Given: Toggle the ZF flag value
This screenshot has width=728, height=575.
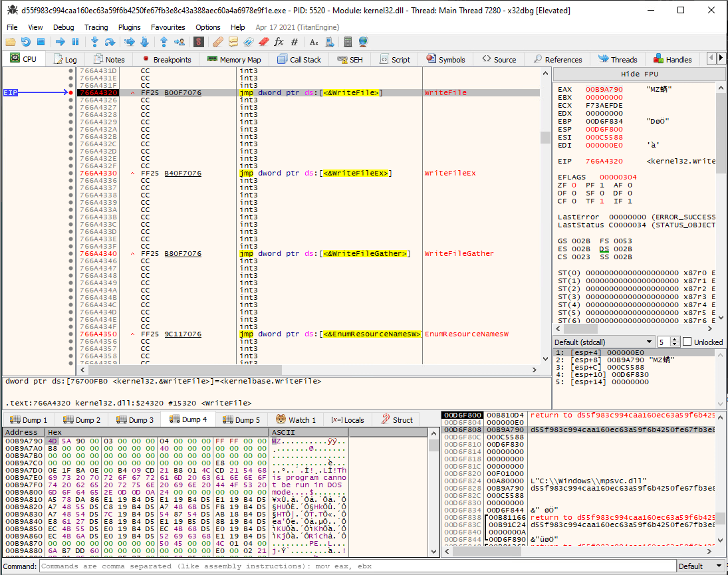Looking at the screenshot, I should (x=574, y=185).
